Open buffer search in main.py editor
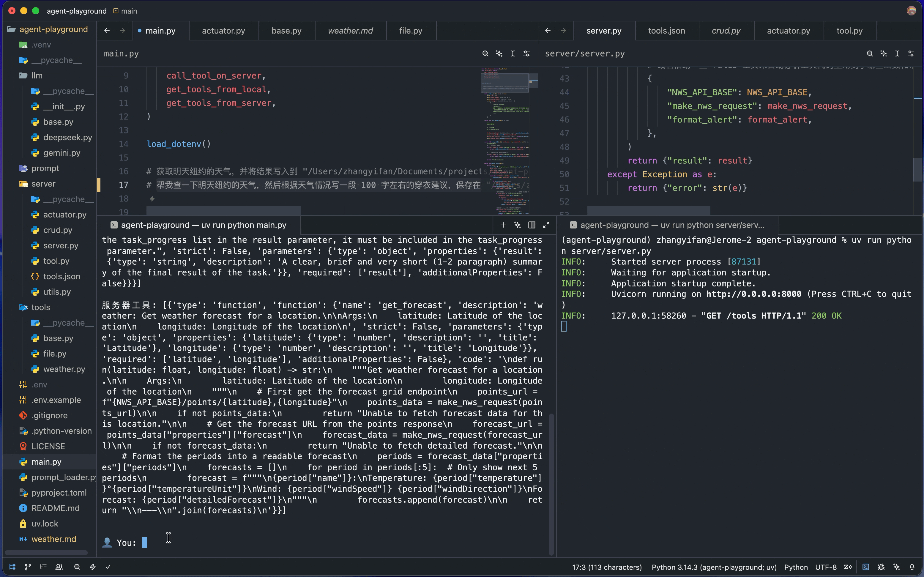The height and width of the screenshot is (577, 924). point(485,53)
